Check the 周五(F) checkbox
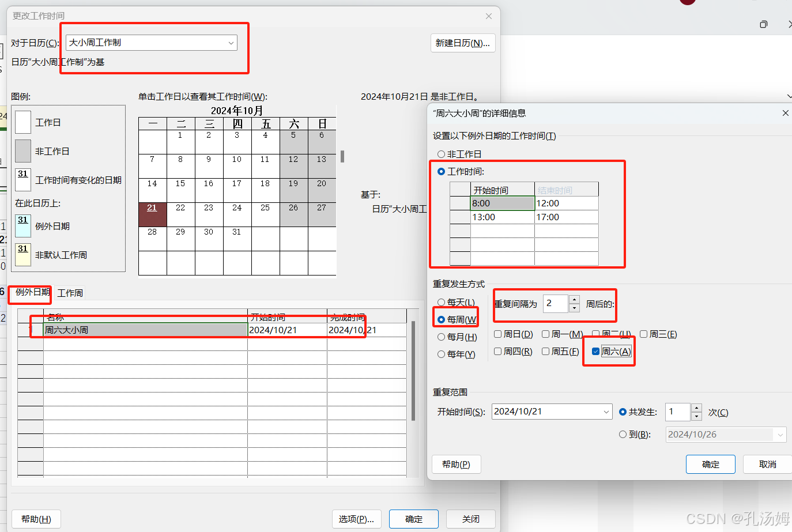The image size is (792, 532). point(545,351)
